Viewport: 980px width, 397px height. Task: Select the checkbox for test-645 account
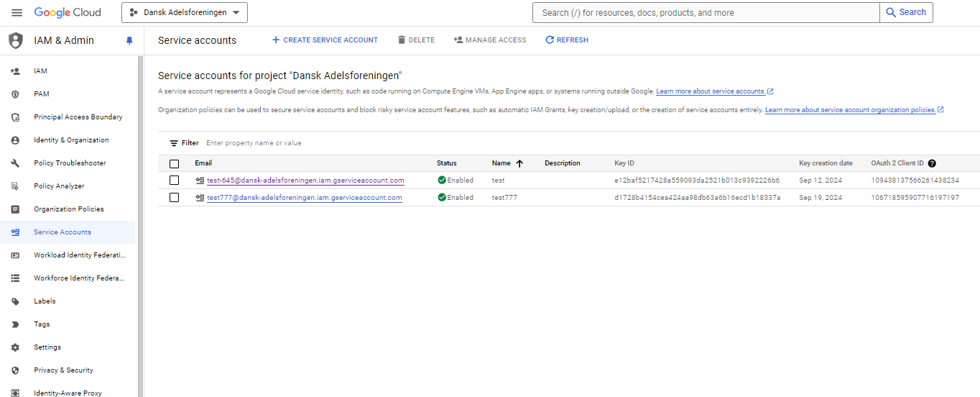pyautogui.click(x=174, y=181)
